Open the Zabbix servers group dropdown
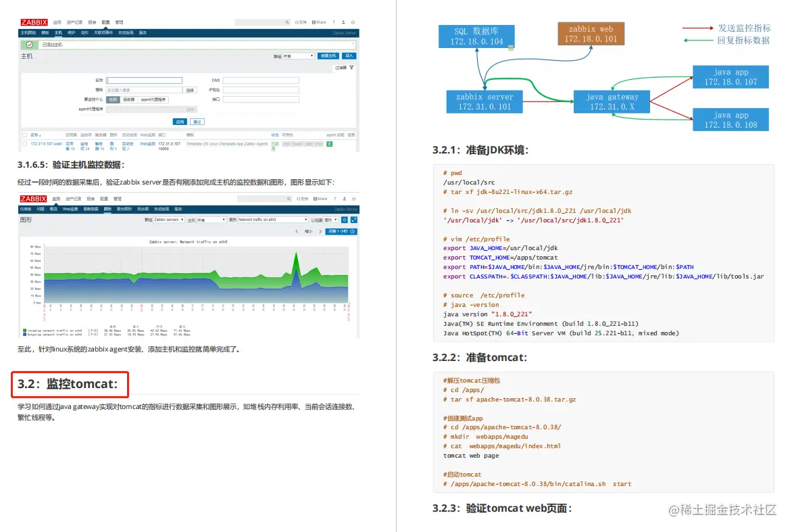Screen dimensions: 792x532 coord(168,219)
